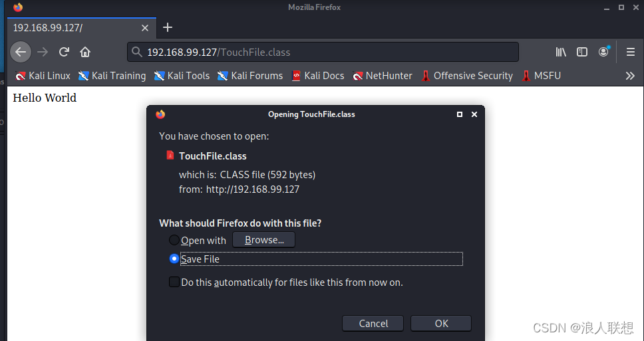
Task: Open the Library icon in the toolbar
Action: point(561,52)
